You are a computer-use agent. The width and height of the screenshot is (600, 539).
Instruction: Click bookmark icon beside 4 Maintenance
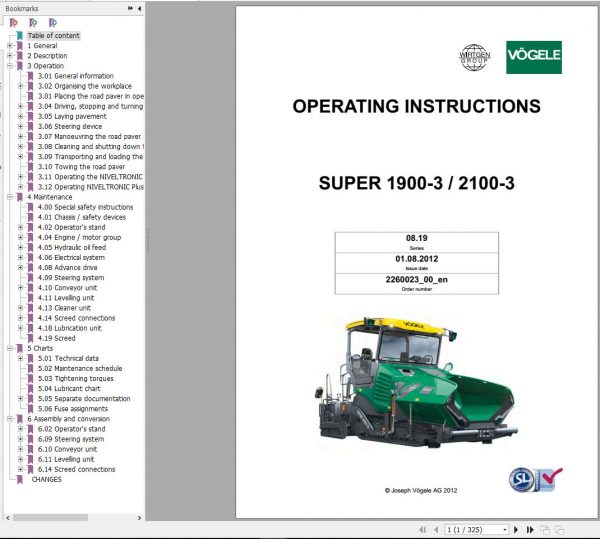click(20, 197)
